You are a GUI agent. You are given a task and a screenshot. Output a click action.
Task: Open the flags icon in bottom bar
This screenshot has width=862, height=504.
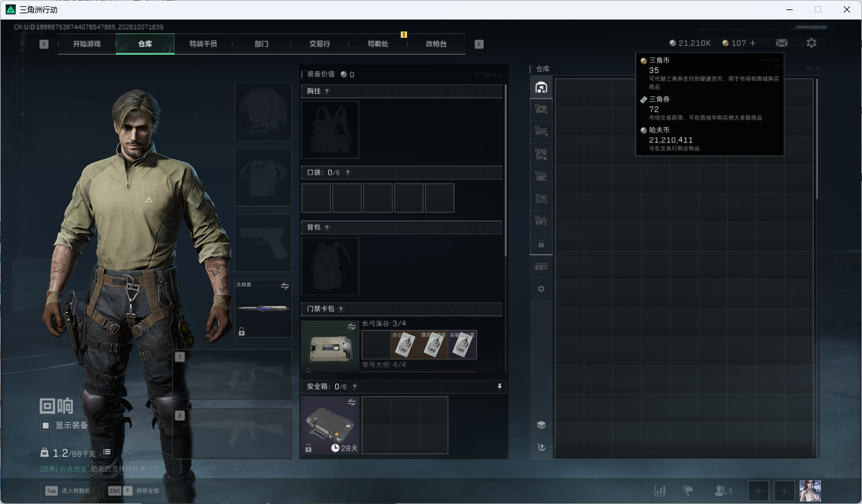688,490
